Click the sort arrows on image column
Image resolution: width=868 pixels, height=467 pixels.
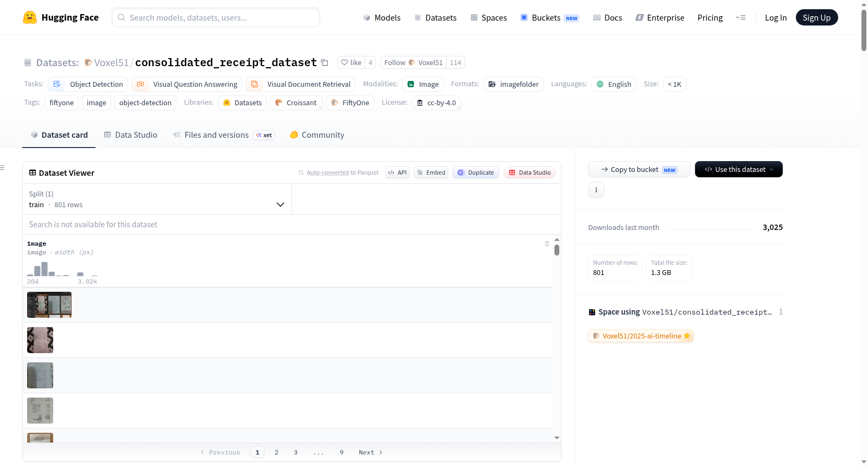547,244
